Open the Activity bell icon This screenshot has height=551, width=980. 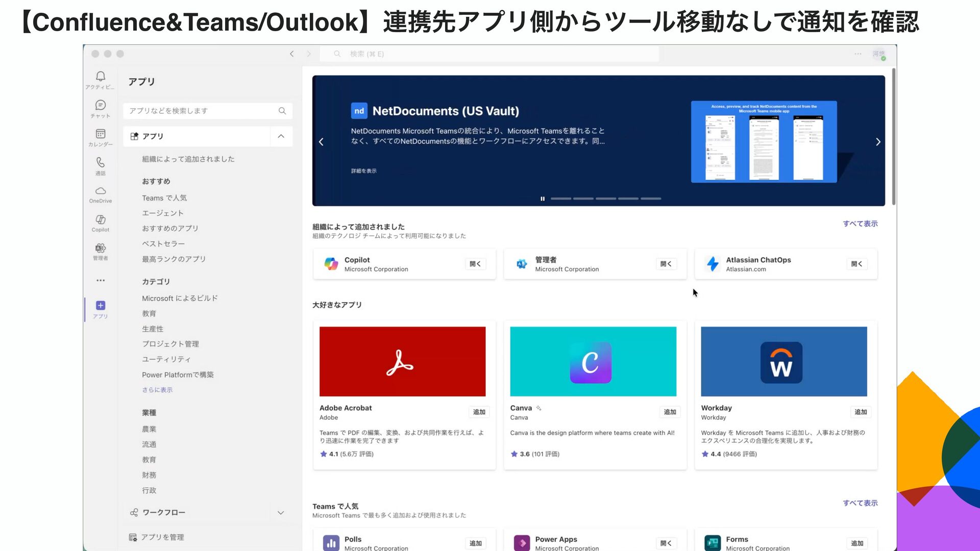(101, 77)
